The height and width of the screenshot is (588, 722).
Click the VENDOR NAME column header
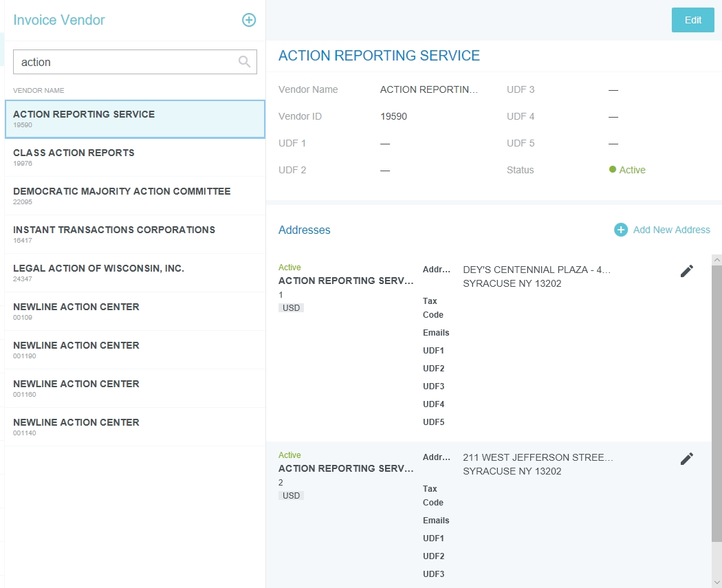pyautogui.click(x=39, y=91)
